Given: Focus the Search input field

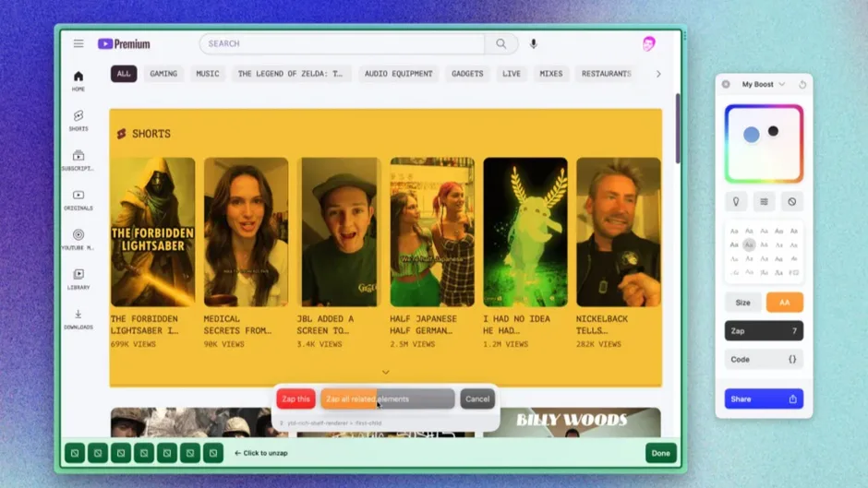Looking at the screenshot, I should click(x=342, y=43).
